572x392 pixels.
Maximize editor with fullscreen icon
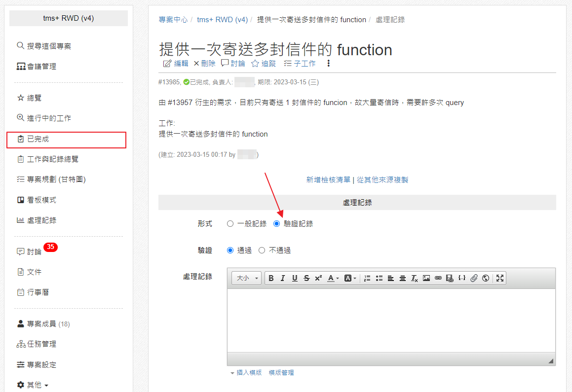click(x=500, y=278)
